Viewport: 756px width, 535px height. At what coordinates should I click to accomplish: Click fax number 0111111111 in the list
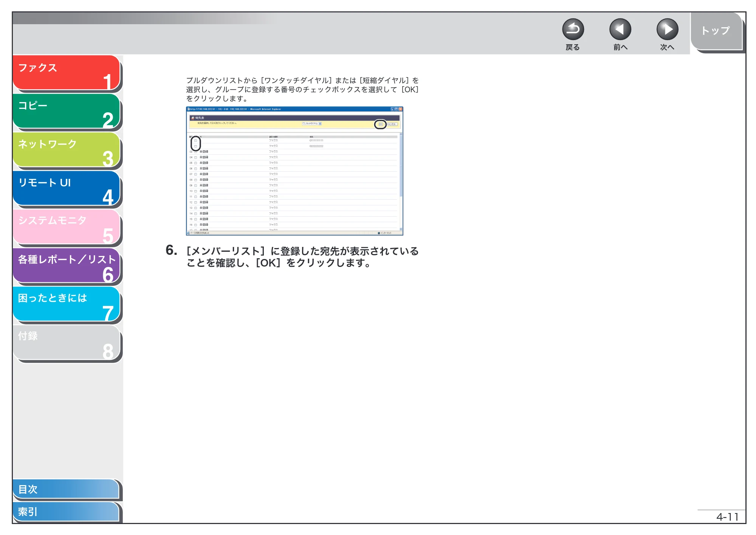click(316, 141)
